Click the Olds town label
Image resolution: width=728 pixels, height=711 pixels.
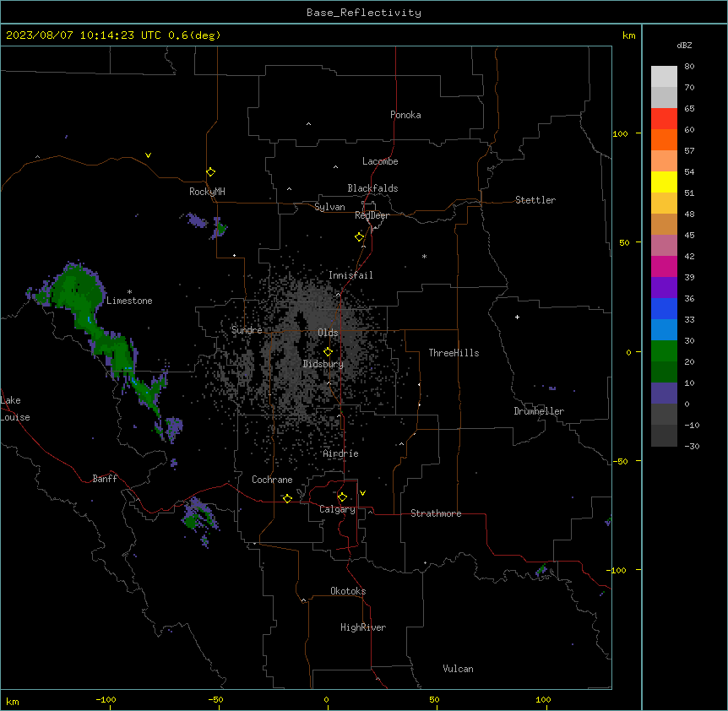tap(328, 333)
